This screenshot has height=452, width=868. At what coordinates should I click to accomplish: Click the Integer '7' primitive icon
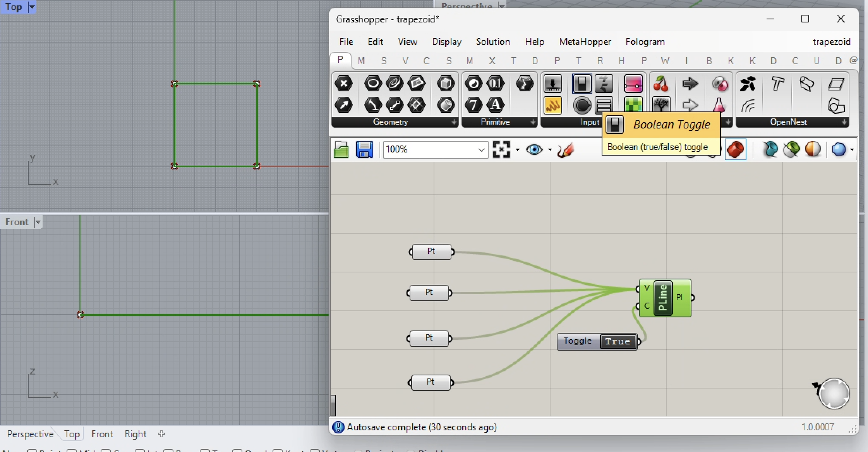tap(473, 105)
